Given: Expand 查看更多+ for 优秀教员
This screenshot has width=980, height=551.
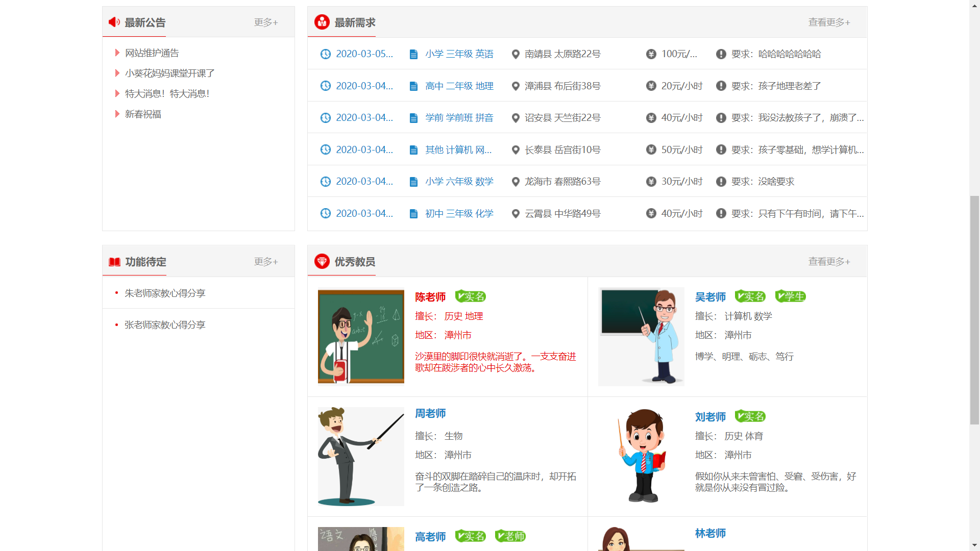Looking at the screenshot, I should click(x=829, y=262).
